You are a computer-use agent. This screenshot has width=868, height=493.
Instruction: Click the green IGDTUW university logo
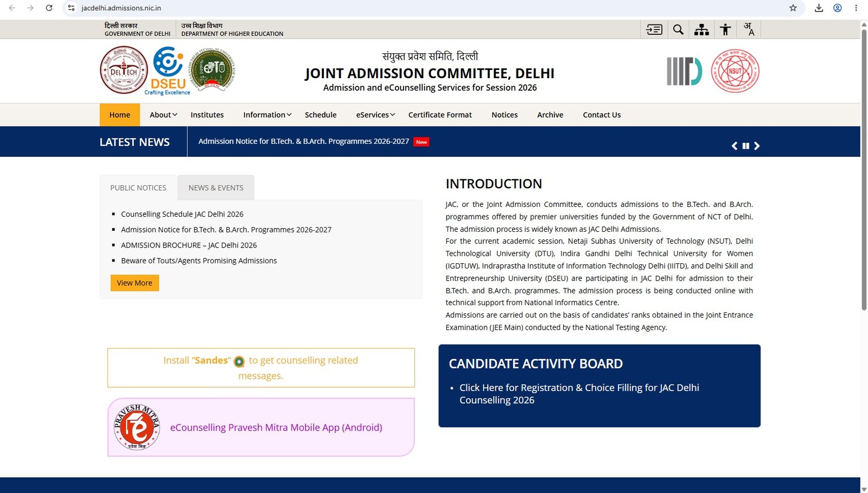click(212, 70)
